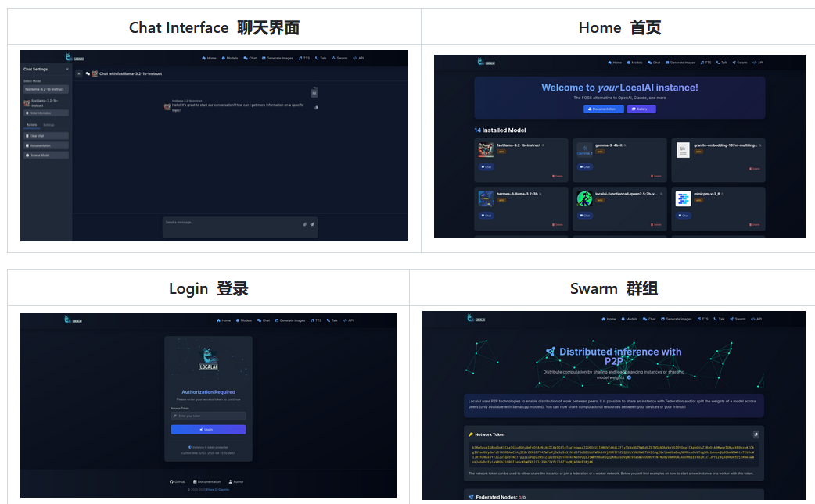Click the Access Token input field
Viewport: 815px width, 504px height.
(x=209, y=416)
